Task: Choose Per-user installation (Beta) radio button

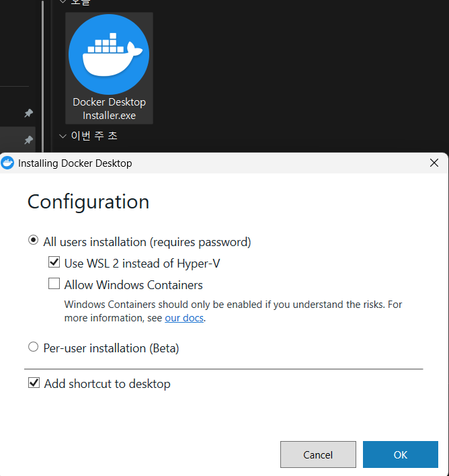Action: tap(33, 347)
